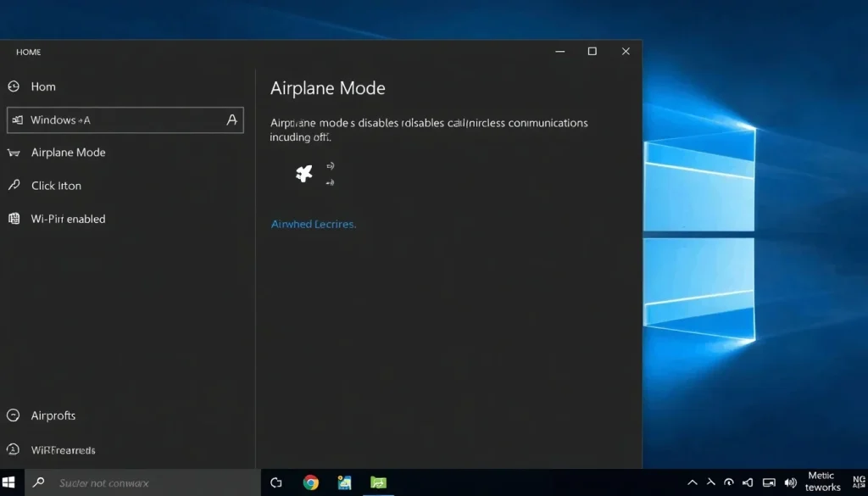Viewport: 868px width, 496px height.
Task: Click the upper small arrow icon beside plane
Action: (x=331, y=165)
